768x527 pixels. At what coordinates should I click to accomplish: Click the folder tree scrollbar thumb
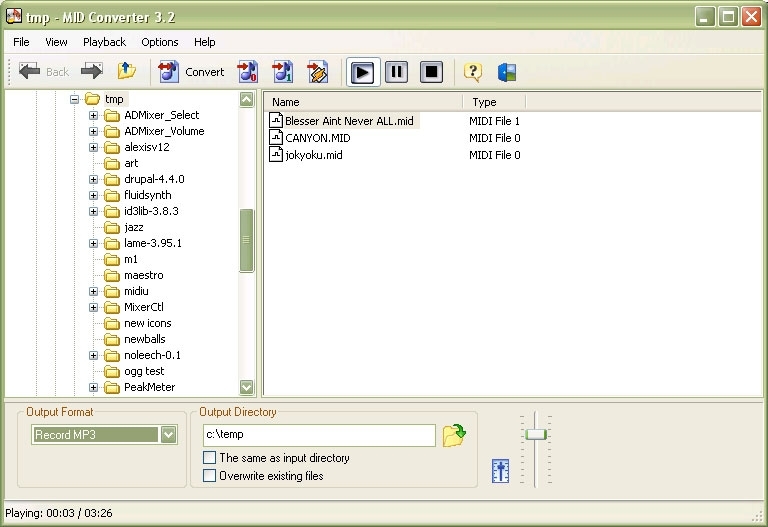246,240
